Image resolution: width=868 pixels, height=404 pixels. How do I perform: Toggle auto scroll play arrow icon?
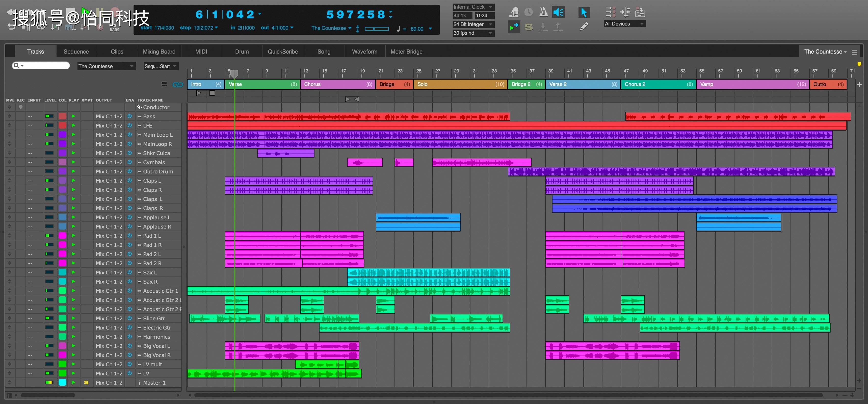[514, 27]
